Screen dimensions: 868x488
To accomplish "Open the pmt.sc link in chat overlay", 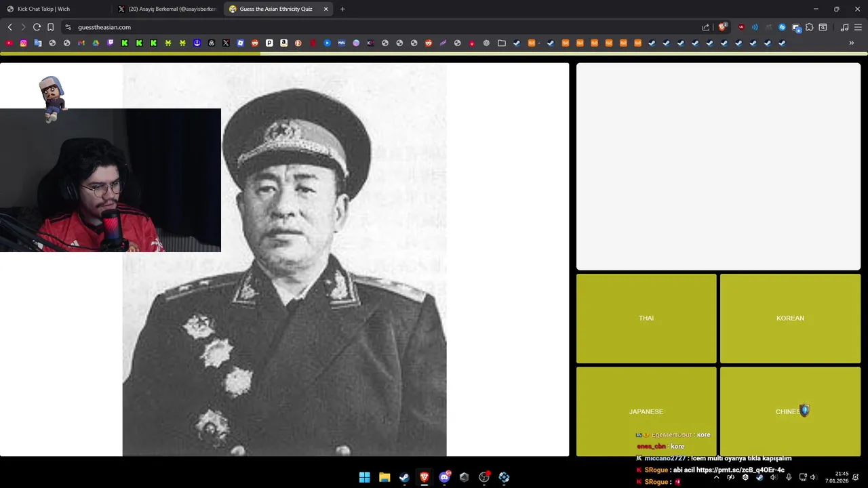I will (740, 470).
